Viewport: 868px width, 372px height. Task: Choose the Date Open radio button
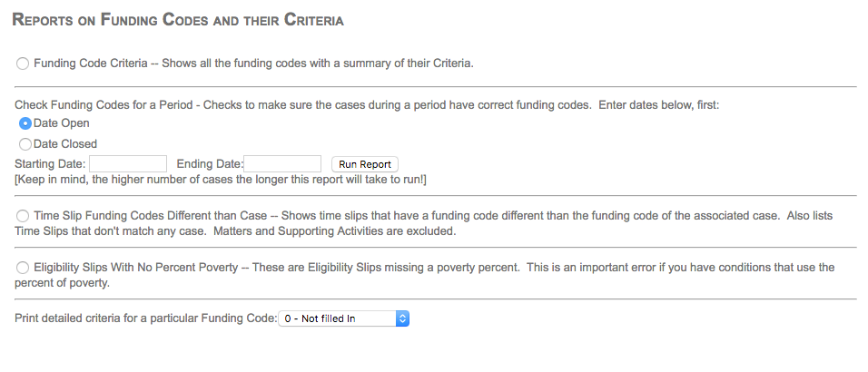25,123
